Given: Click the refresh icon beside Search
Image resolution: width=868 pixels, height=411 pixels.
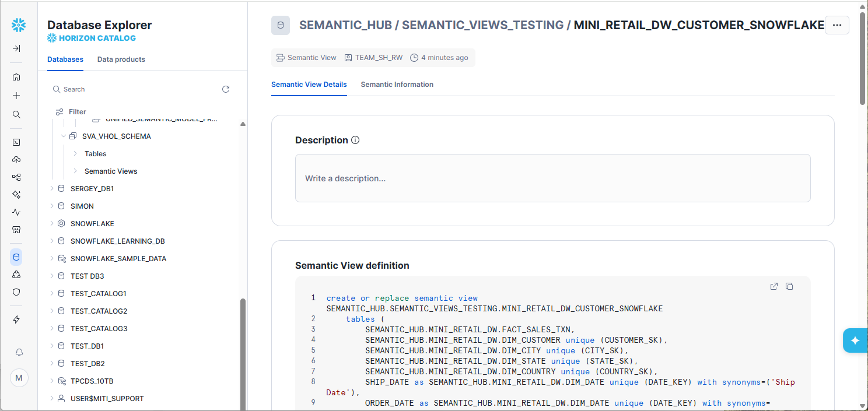Looking at the screenshot, I should (x=226, y=89).
